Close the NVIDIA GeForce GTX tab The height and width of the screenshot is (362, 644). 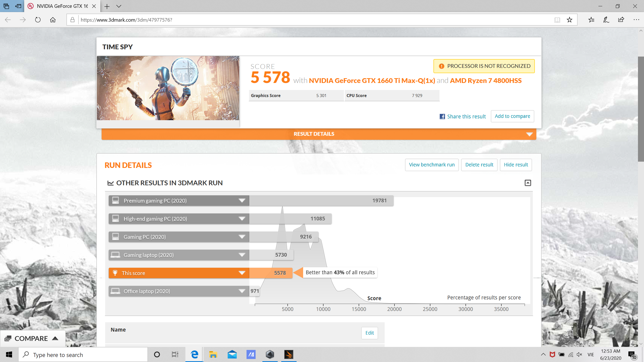tap(94, 6)
